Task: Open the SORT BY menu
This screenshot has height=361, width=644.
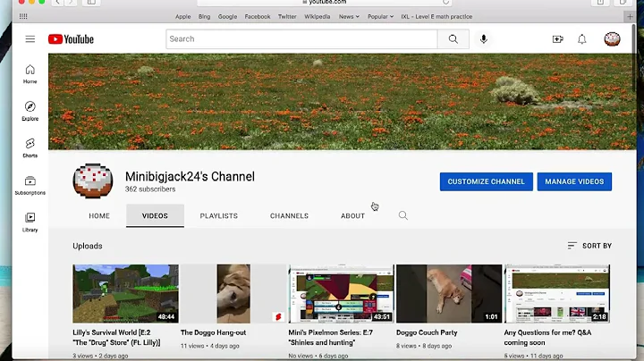Action: point(589,246)
